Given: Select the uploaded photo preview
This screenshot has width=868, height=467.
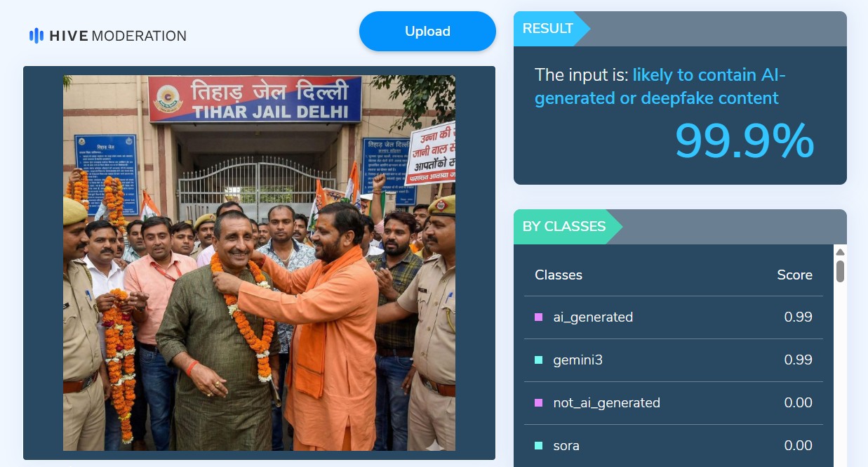Looking at the screenshot, I should pos(259,263).
